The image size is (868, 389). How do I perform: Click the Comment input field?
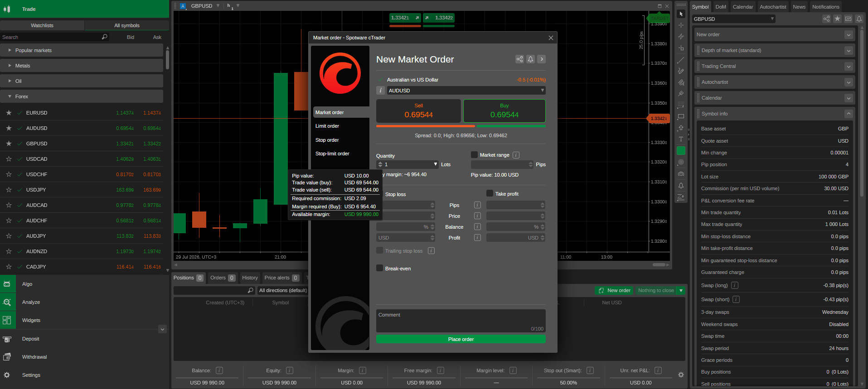tap(461, 321)
